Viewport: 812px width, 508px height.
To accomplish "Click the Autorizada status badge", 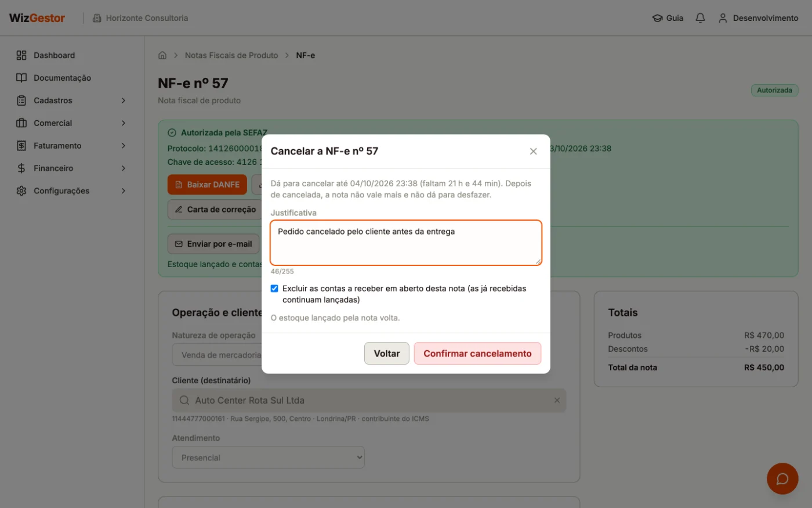I will click(774, 90).
